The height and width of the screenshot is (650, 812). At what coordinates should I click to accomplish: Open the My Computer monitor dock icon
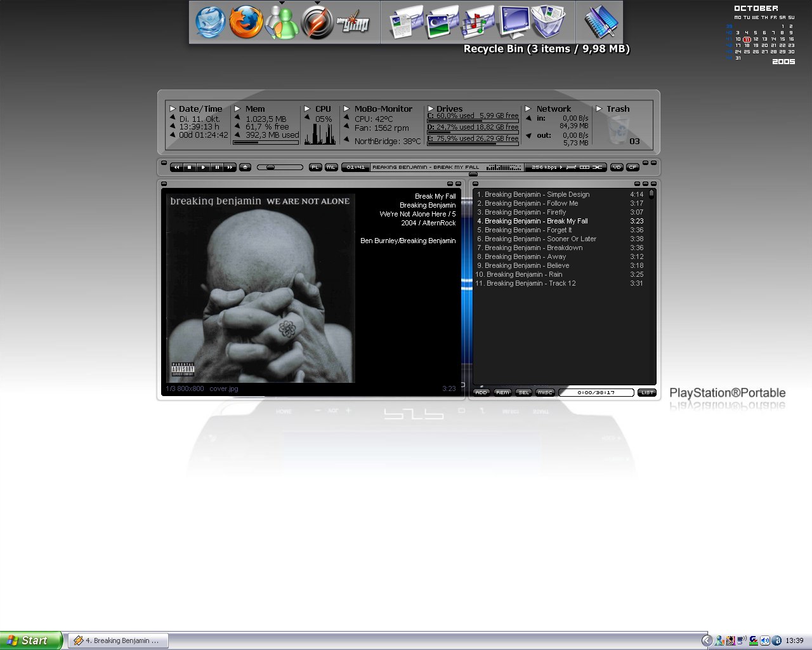click(x=514, y=22)
